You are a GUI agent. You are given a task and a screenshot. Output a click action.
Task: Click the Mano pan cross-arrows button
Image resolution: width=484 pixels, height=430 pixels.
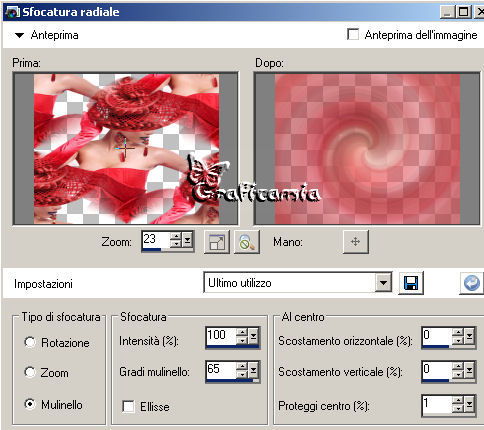(356, 242)
